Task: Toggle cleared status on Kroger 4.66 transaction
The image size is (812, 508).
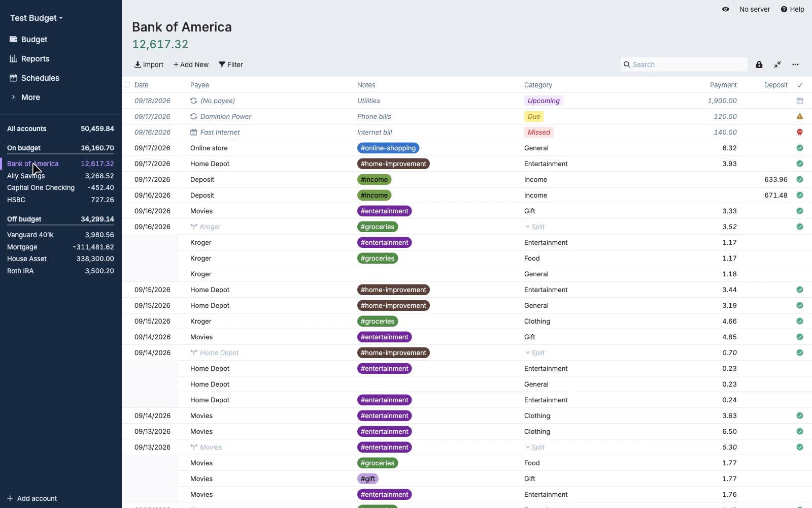Action: (x=800, y=321)
